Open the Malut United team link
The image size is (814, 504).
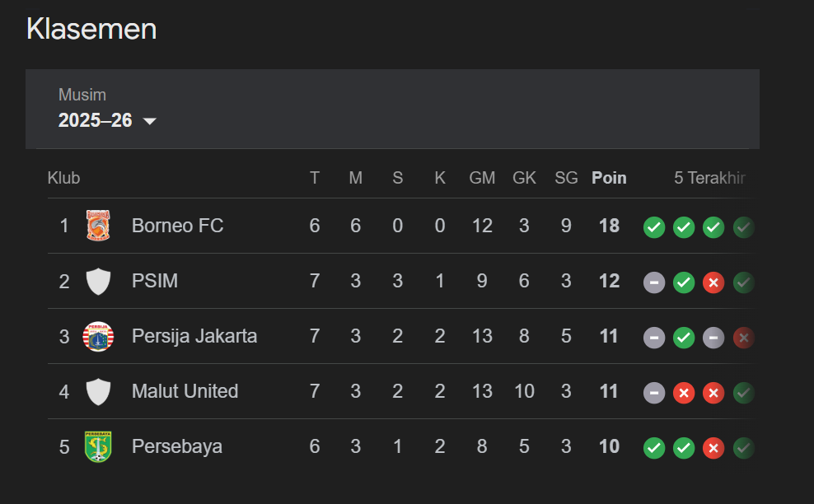pyautogui.click(x=185, y=391)
